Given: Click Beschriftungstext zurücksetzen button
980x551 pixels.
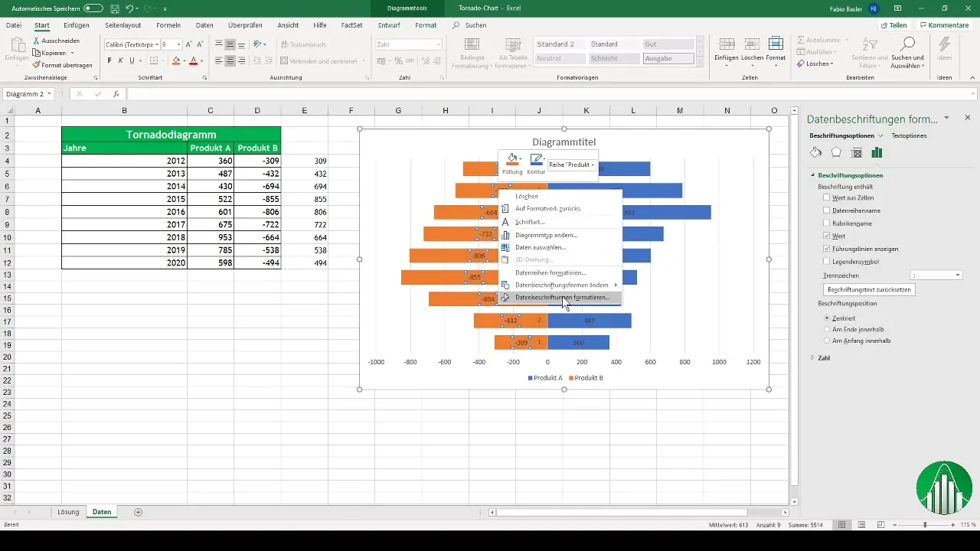Looking at the screenshot, I should (x=868, y=290).
